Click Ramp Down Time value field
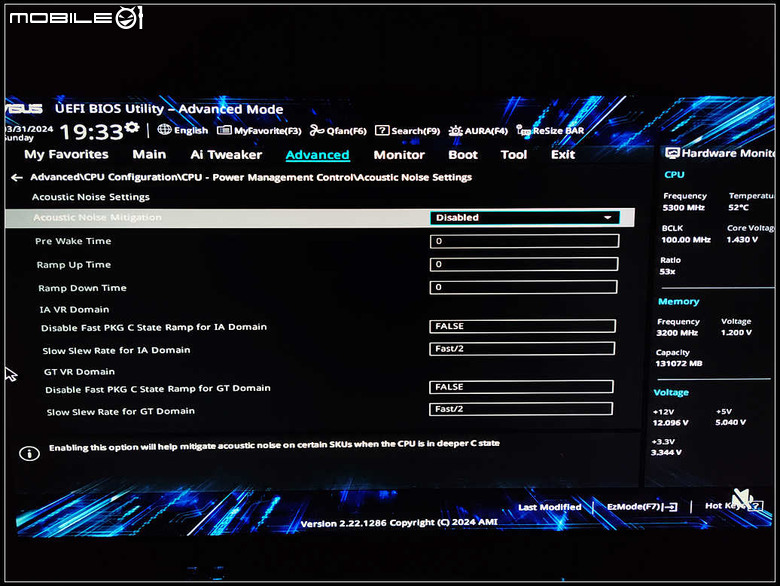The width and height of the screenshot is (780, 586). (523, 287)
